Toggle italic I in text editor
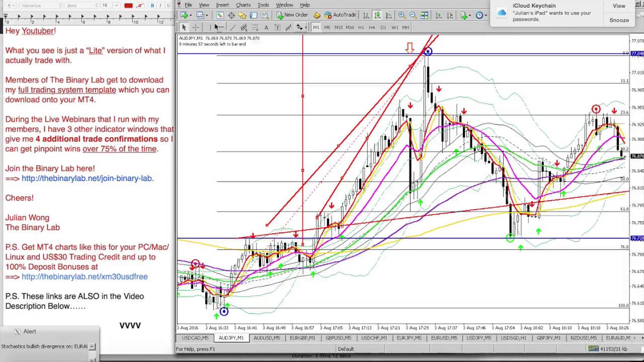Viewport: 644px width, 362px height. (x=160, y=6)
